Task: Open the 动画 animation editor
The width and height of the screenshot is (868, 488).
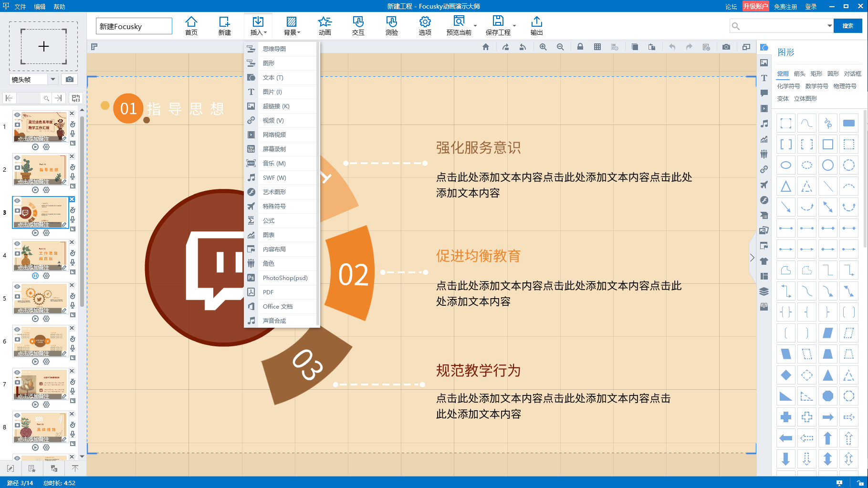Action: 325,26
